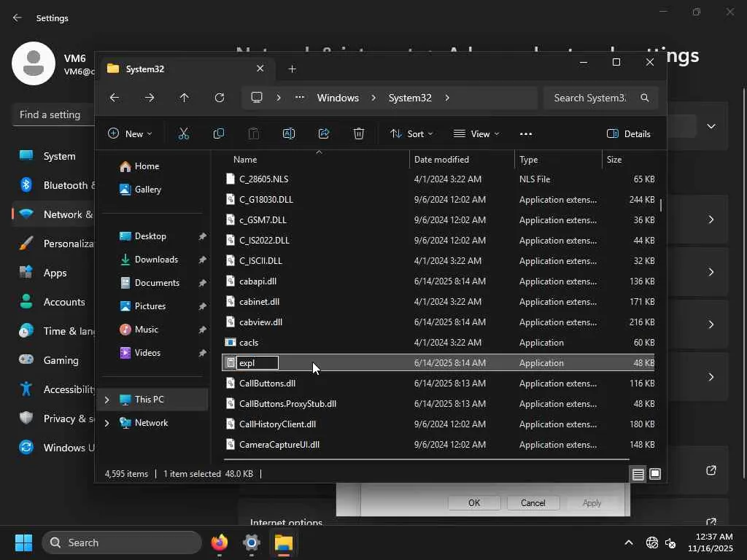The image size is (747, 560).
Task: Click the chevron after System32 in address bar
Action: point(447,98)
